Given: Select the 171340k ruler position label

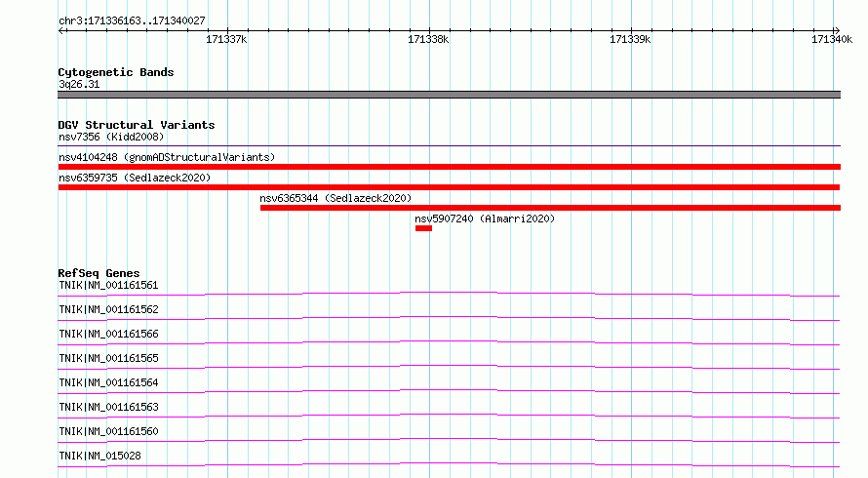Looking at the screenshot, I should tap(832, 39).
